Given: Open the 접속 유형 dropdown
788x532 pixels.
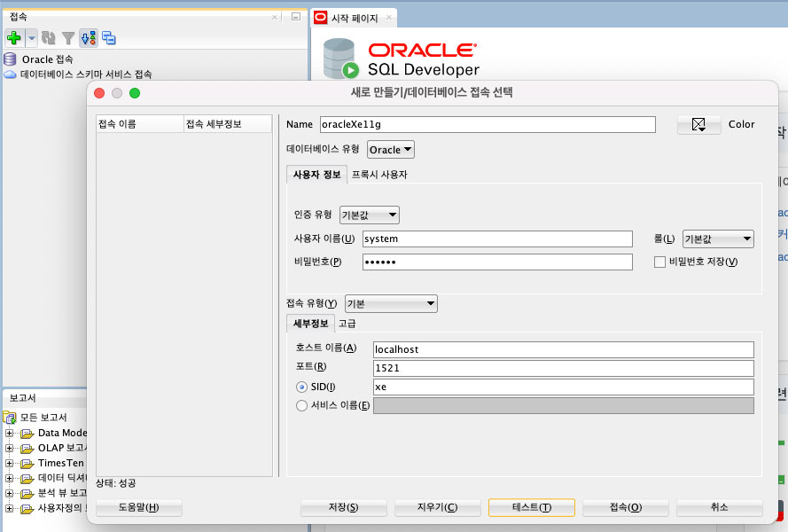Looking at the screenshot, I should [391, 304].
